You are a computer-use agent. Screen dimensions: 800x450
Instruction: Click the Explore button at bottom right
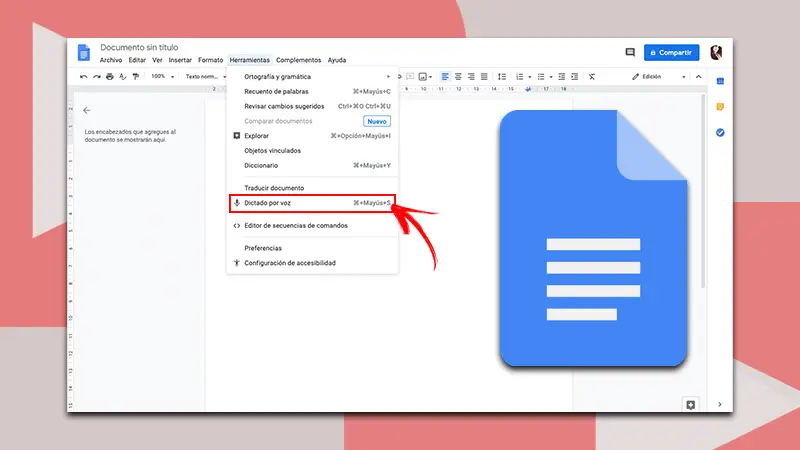[x=690, y=405]
